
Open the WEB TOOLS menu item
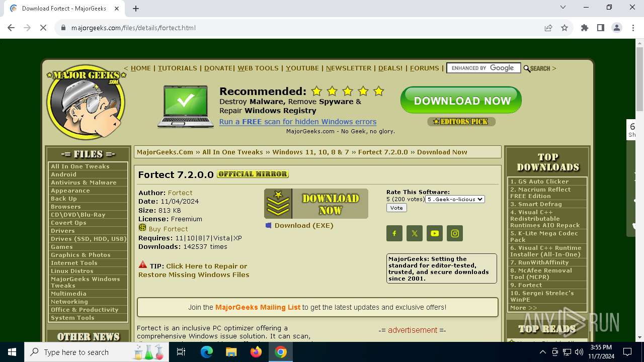258,68
